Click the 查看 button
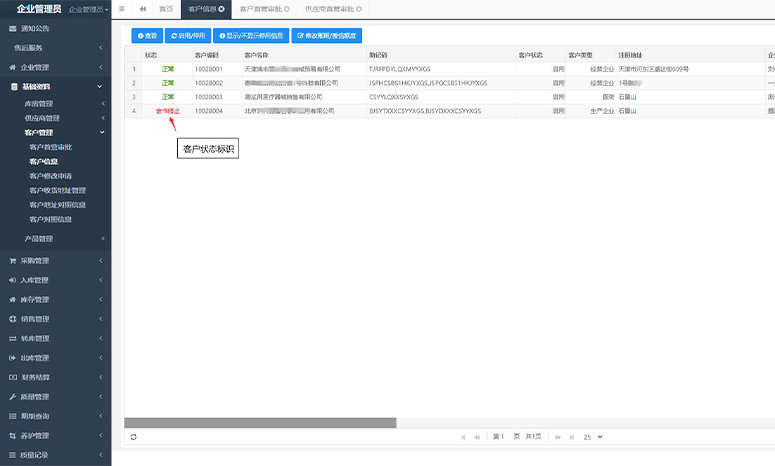 (x=147, y=36)
